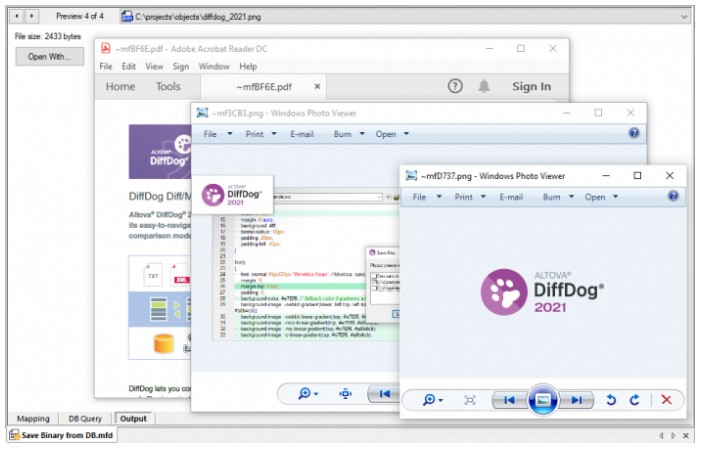This screenshot has height=450, width=703.
Task: Click DiffDog 2021 logo image in ~mfD737.png viewer
Action: click(x=542, y=292)
